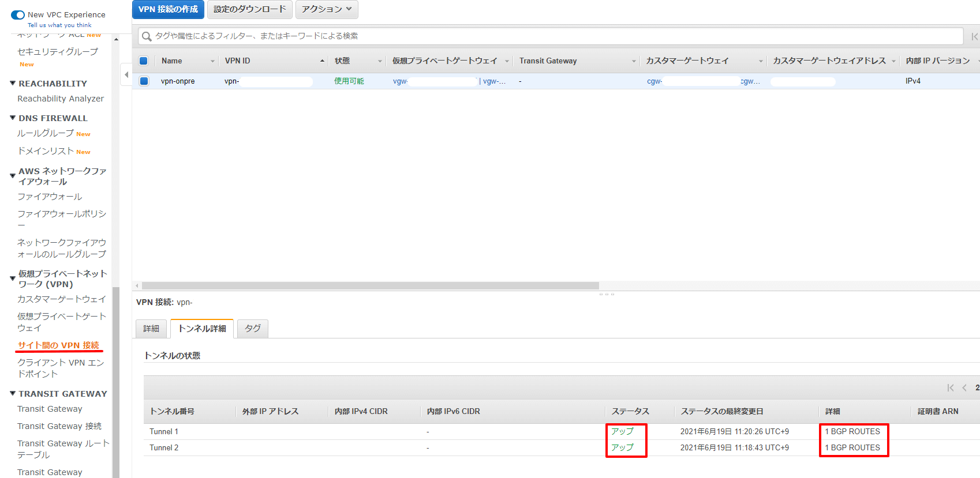The width and height of the screenshot is (980, 478).
Task: Click the first-page pagination icon in tunnel table
Action: click(950, 387)
